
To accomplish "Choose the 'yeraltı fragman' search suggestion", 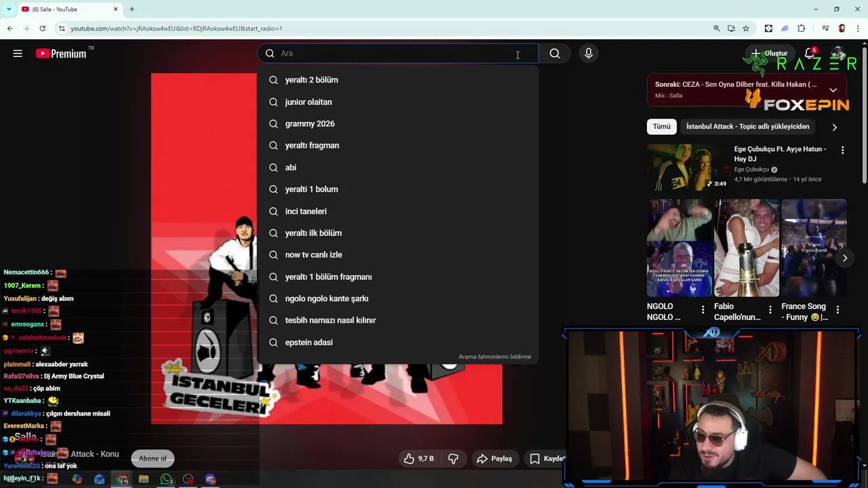I will click(x=397, y=145).
